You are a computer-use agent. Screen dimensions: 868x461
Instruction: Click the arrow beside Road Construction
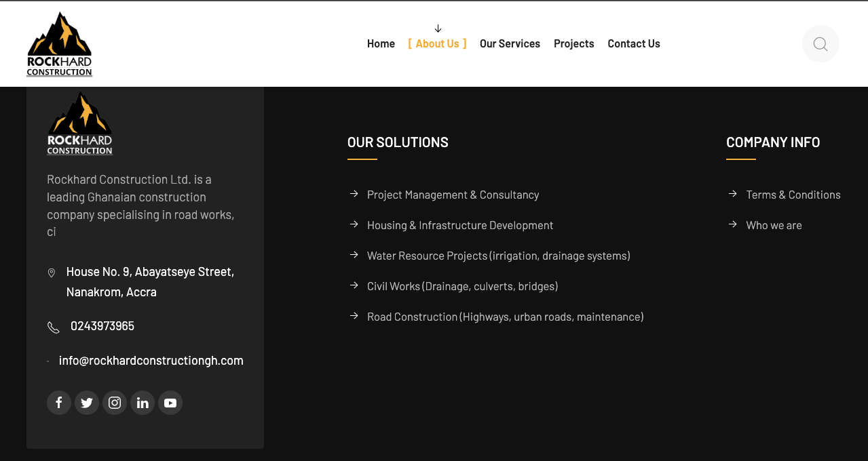354,316
